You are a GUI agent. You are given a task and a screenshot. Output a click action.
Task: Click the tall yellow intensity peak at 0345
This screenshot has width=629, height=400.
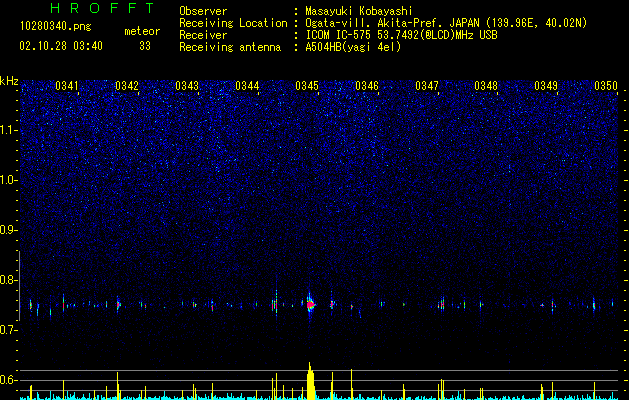(310, 380)
